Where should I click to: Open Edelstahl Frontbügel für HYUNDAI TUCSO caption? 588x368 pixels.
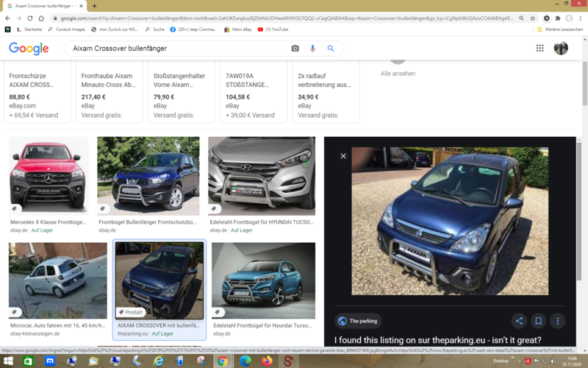(x=262, y=222)
